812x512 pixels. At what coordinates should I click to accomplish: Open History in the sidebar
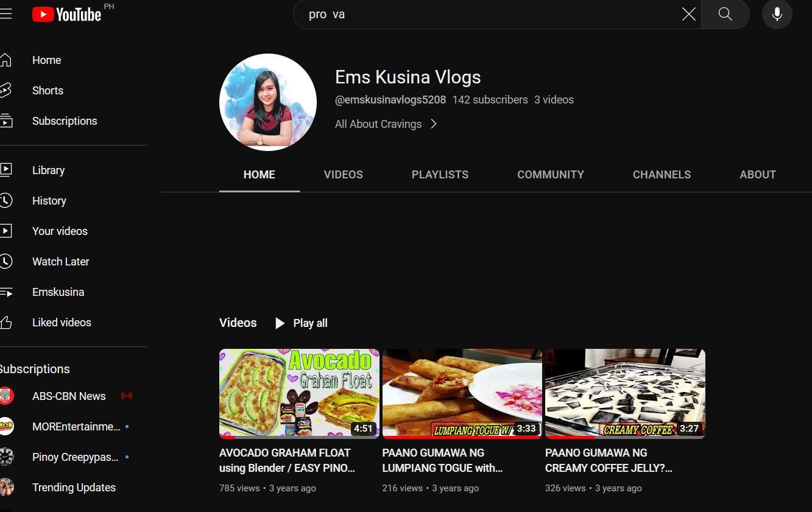coord(49,201)
